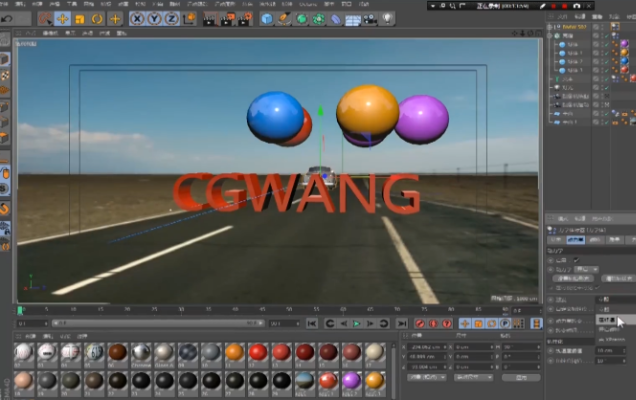Image resolution: width=636 pixels, height=400 pixels.
Task: Select the Scale tool in top toolbar
Action: 80,18
